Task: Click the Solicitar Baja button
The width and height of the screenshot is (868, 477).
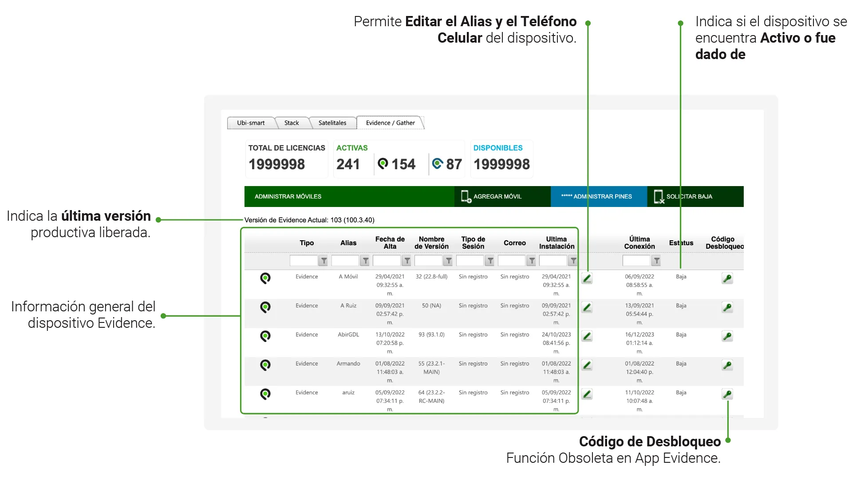Action: point(695,196)
